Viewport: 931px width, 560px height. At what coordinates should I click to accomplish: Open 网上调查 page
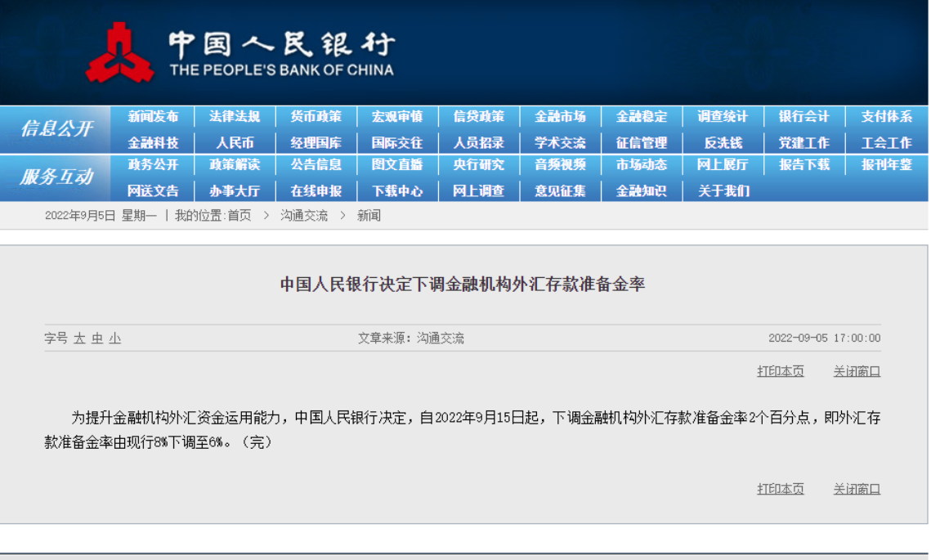coord(478,190)
